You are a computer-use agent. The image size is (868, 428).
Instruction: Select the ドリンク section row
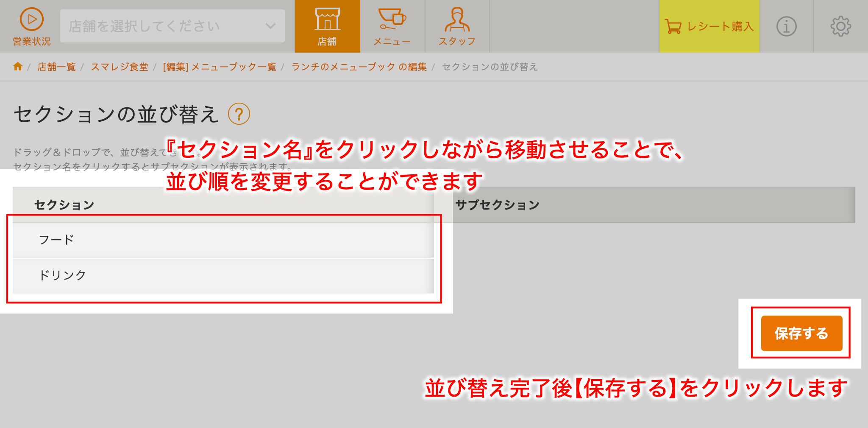pos(223,276)
